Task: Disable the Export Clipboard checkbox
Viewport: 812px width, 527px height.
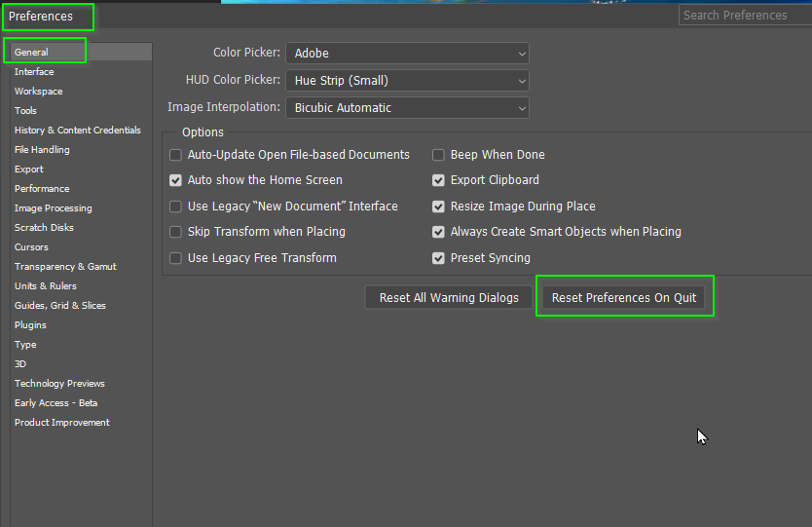Action: click(439, 180)
